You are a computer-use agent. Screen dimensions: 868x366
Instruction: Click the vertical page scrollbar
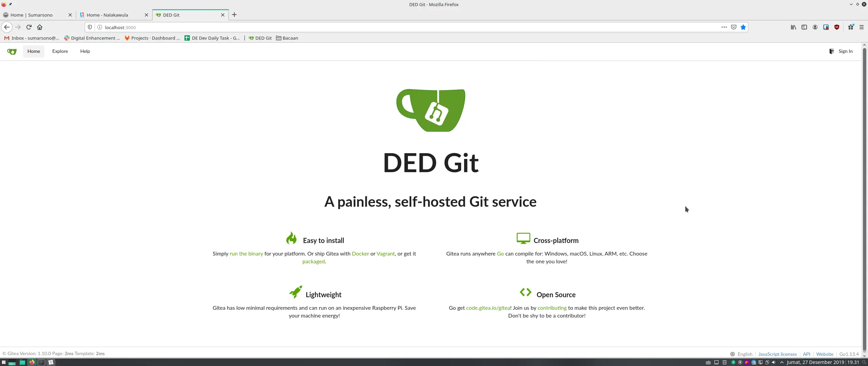(x=864, y=200)
